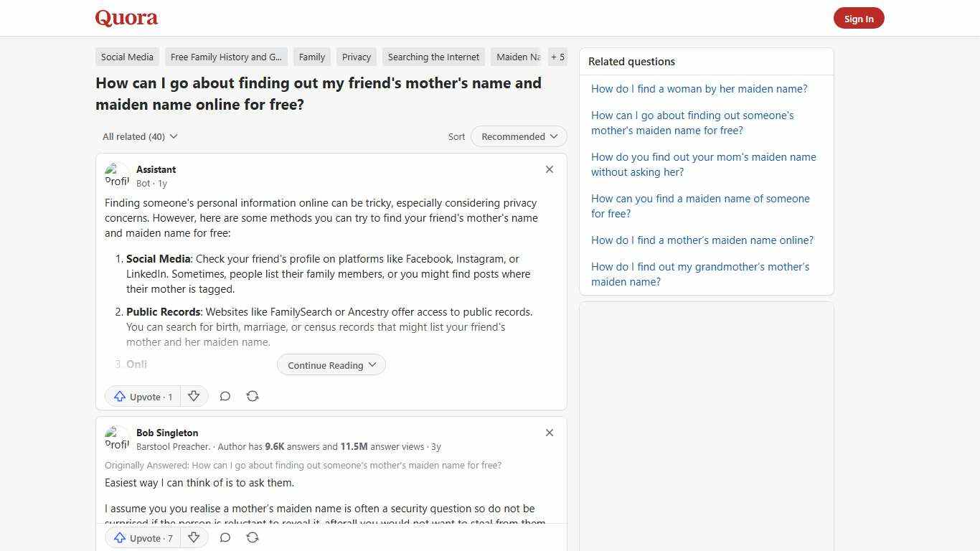Image resolution: width=980 pixels, height=551 pixels.
Task: Repost Bob Singleton's answer
Action: (253, 537)
